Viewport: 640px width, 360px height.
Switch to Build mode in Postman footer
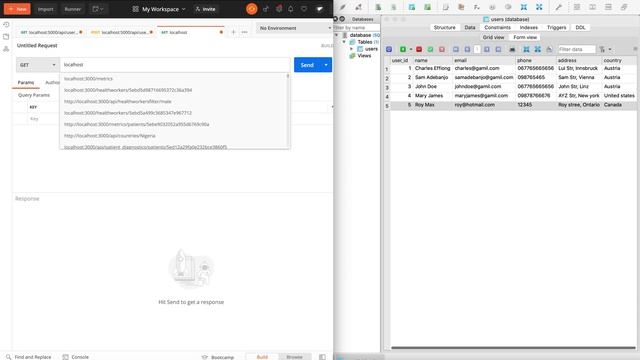click(262, 357)
